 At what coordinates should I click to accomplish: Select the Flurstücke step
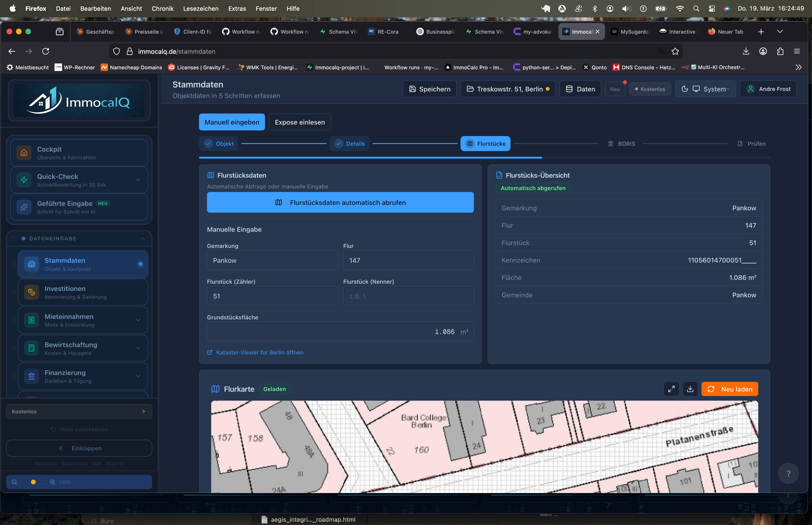click(x=485, y=144)
